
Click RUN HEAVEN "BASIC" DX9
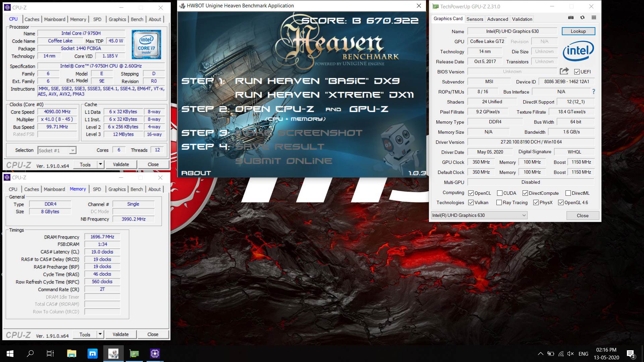[317, 81]
